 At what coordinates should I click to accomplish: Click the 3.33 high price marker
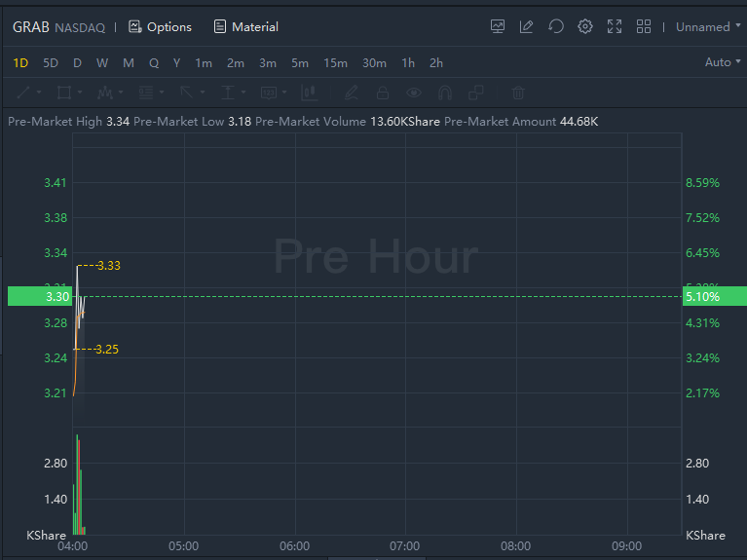[109, 266]
